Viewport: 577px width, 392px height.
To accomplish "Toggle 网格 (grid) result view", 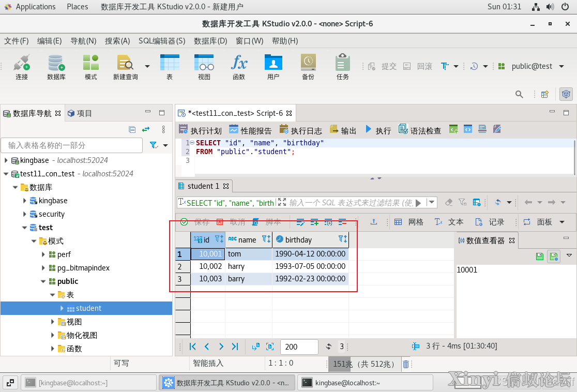I will 409,222.
